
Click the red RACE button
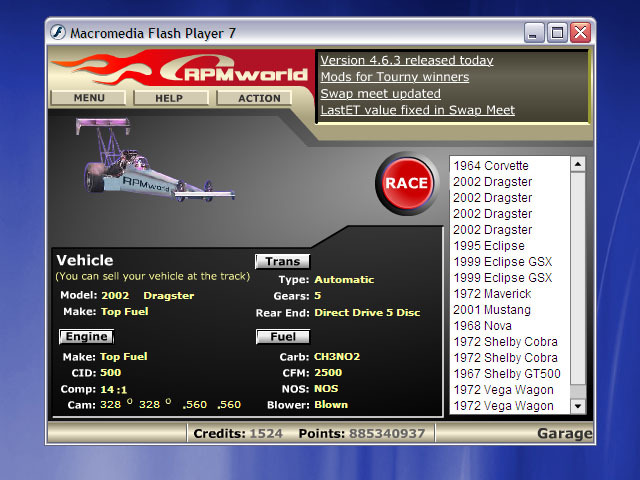click(x=407, y=183)
